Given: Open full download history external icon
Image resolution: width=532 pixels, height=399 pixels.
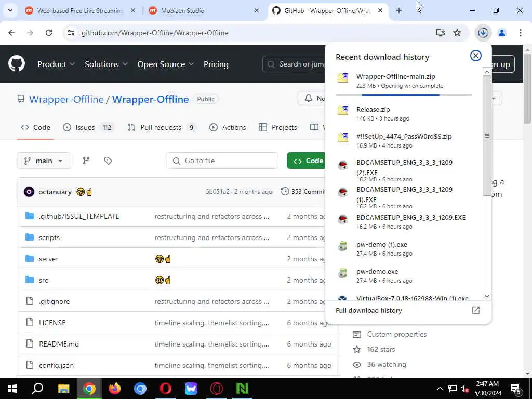Looking at the screenshot, I should pos(476,310).
